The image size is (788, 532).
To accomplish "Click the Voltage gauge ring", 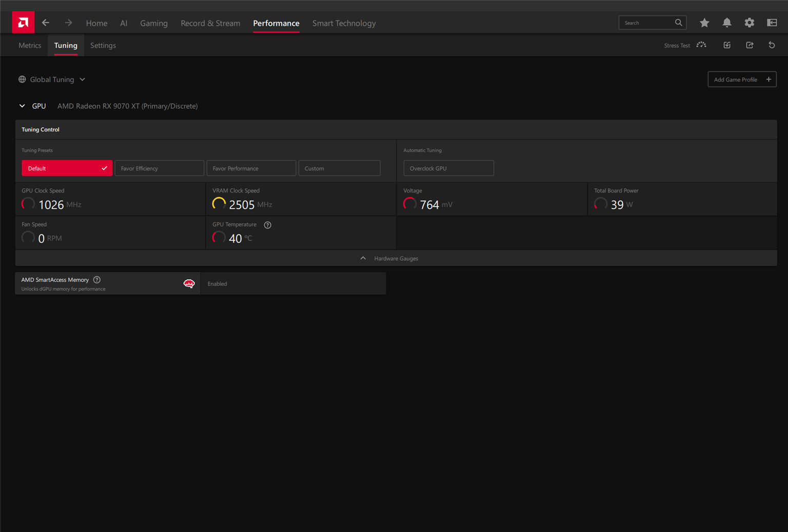I will pyautogui.click(x=410, y=204).
